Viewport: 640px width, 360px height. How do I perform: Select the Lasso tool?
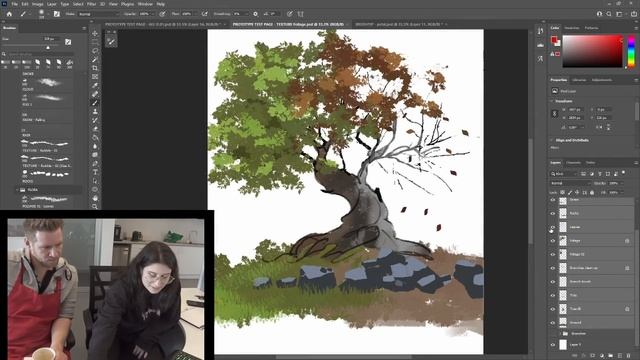(95, 51)
